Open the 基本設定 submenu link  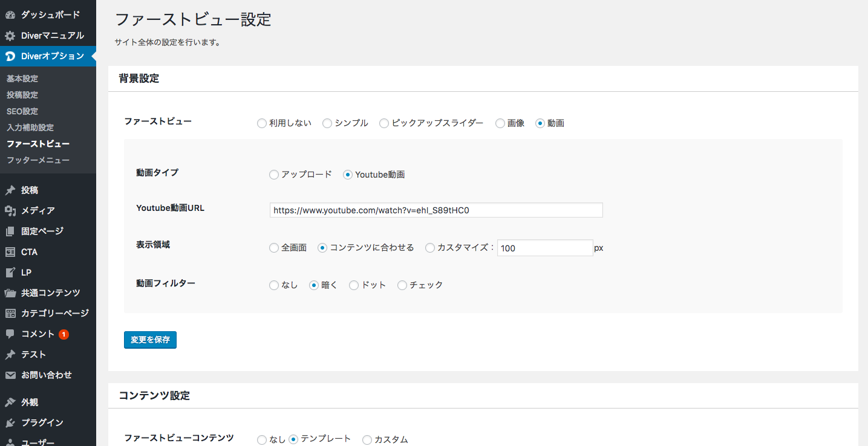pos(22,79)
